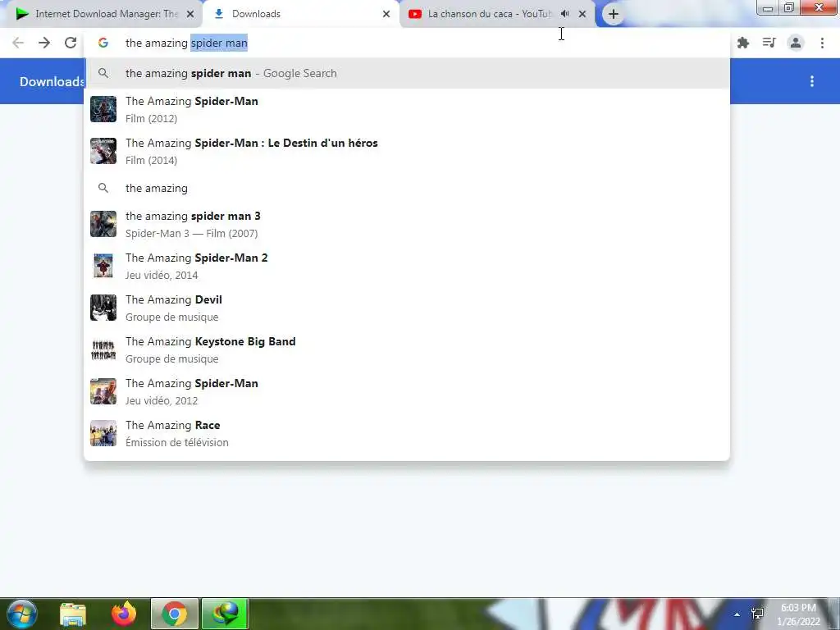Click the Google icon in address bar
This screenshot has height=630, width=840.
103,43
